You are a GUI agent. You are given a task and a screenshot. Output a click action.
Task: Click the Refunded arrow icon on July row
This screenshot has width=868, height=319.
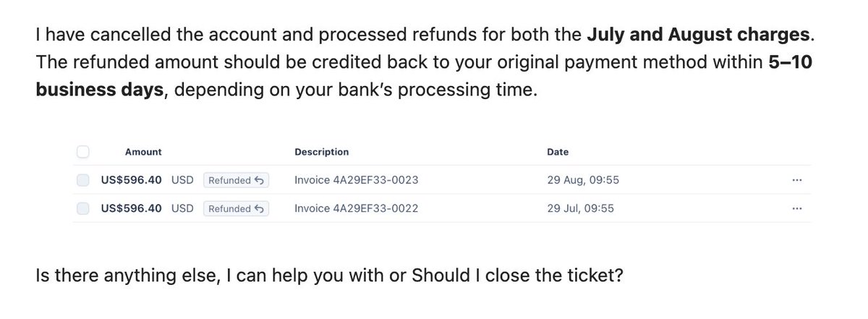tap(259, 208)
